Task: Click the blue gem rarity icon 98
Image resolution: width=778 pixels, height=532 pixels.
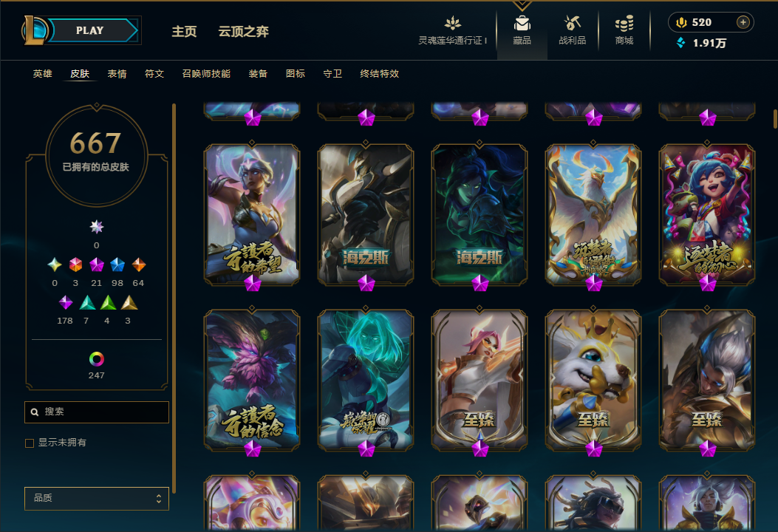Action: pos(117,265)
